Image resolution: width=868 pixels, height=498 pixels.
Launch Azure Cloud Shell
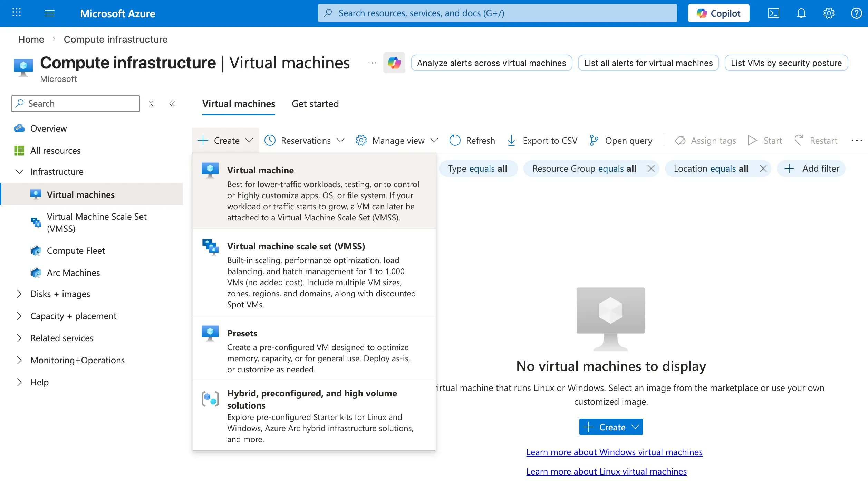click(774, 13)
